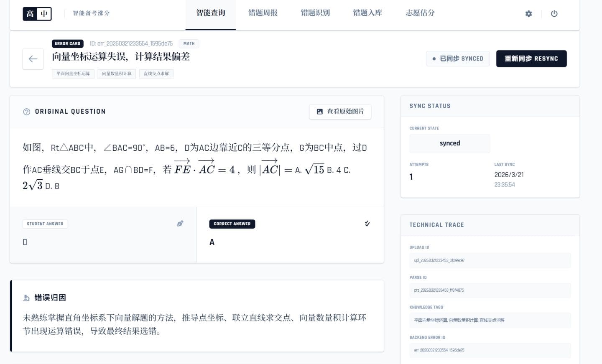Viewport: 602px width, 364px height.
Task: Open the settings gear icon
Action: pyautogui.click(x=528, y=14)
